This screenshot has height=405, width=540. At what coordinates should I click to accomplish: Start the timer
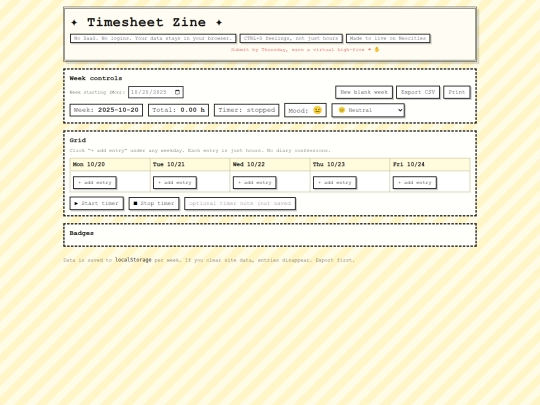point(96,203)
